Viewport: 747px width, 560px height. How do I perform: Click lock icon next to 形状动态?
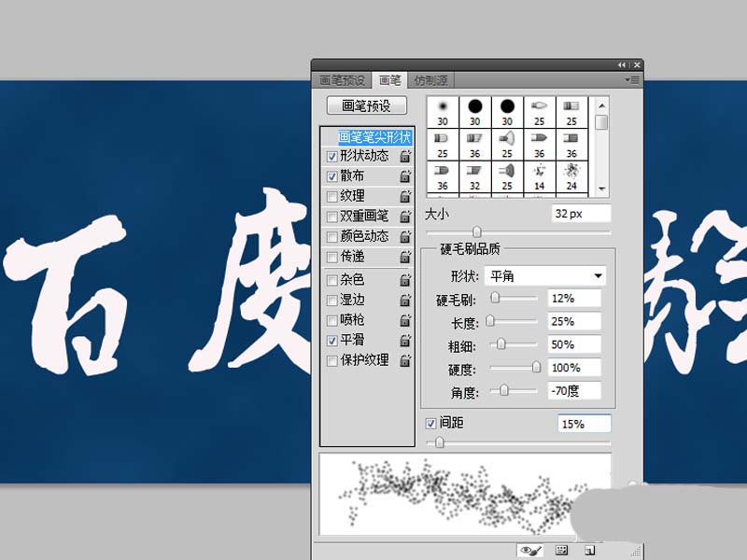click(x=405, y=156)
